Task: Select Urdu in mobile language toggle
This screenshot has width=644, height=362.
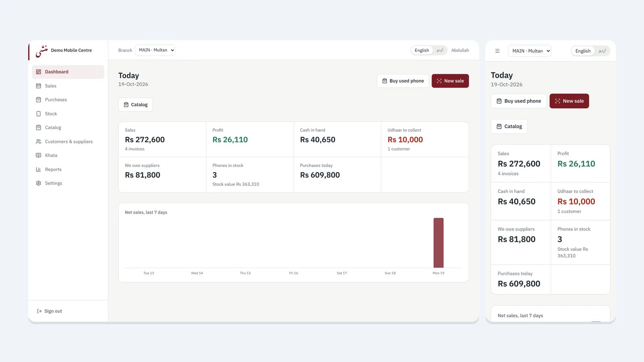Action: 602,51
